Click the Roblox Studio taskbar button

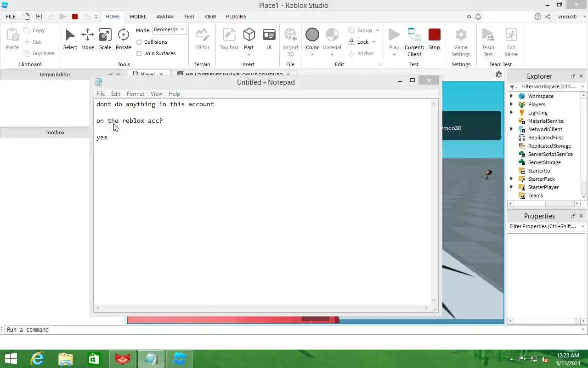(x=180, y=359)
